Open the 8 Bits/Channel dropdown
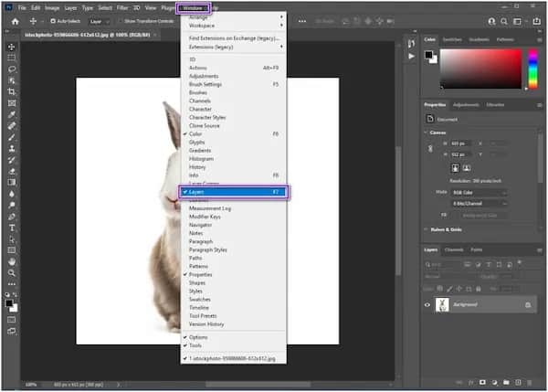This screenshot has height=392, width=548. (x=479, y=204)
